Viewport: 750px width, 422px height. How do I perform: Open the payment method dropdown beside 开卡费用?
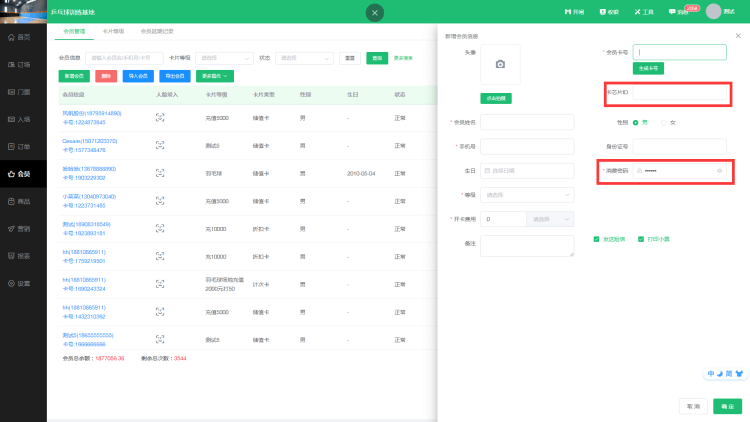point(553,218)
